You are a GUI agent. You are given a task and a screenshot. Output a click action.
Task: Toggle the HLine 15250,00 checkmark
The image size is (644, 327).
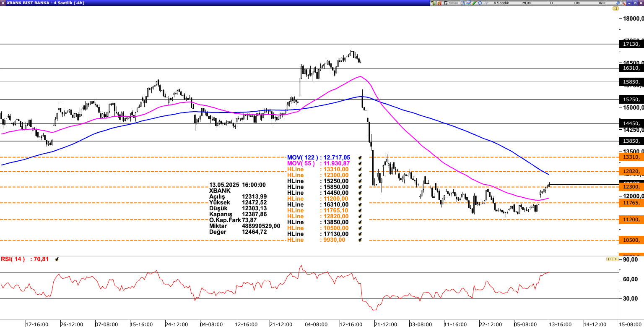tap(360, 181)
